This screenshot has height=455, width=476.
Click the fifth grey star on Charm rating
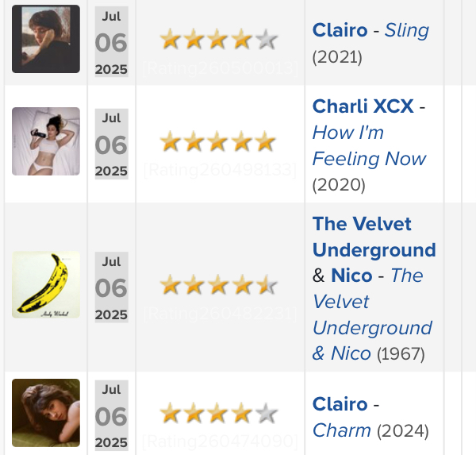[x=267, y=413]
